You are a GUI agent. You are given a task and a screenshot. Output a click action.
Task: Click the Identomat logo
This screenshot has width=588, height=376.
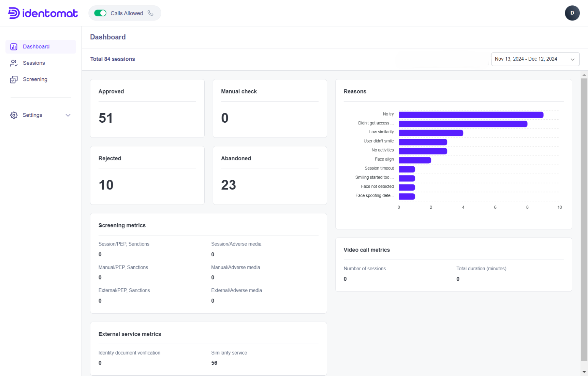43,13
